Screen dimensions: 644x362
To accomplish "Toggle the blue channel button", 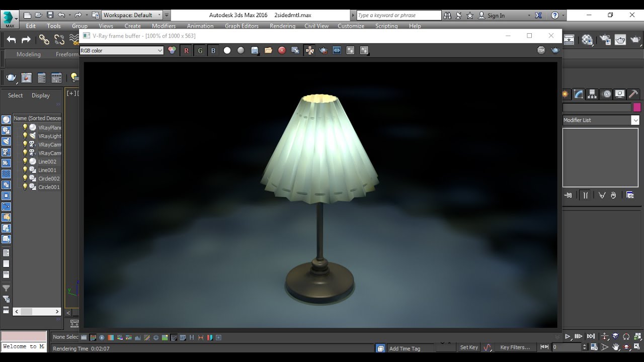I will pos(213,50).
